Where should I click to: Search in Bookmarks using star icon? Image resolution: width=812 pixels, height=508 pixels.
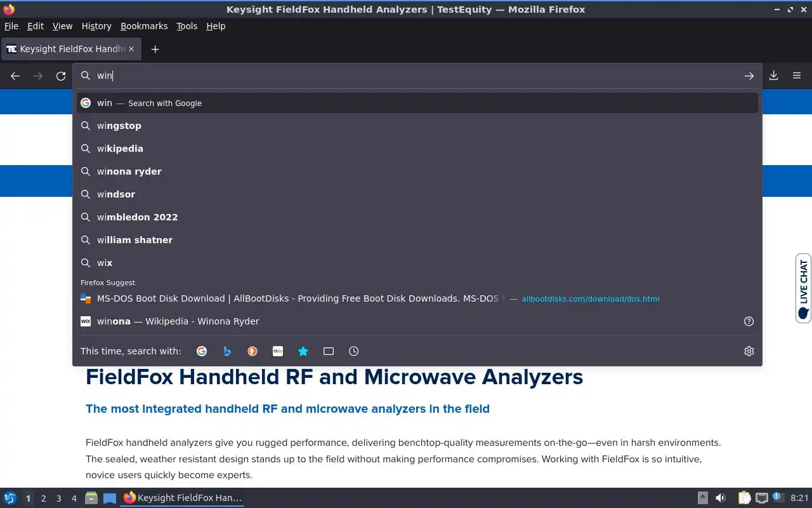click(303, 351)
